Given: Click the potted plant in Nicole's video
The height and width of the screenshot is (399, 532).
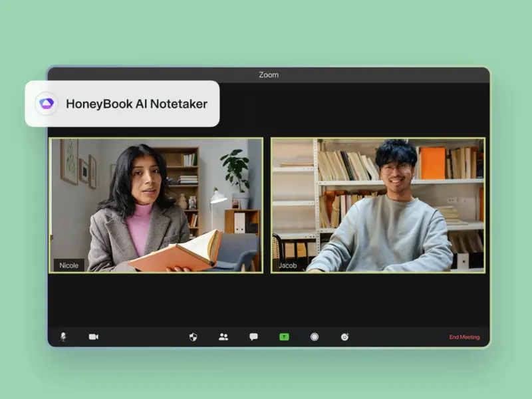Looking at the screenshot, I should click(x=235, y=170).
